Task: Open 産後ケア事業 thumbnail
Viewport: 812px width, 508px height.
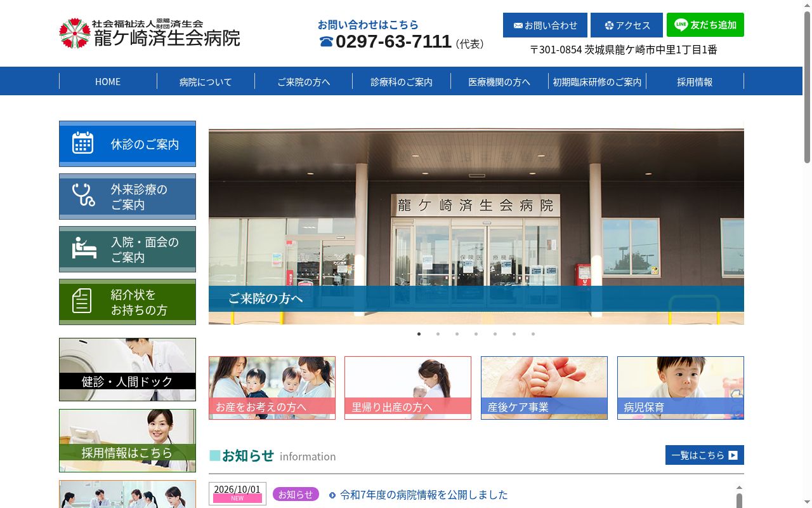Action: [544, 388]
